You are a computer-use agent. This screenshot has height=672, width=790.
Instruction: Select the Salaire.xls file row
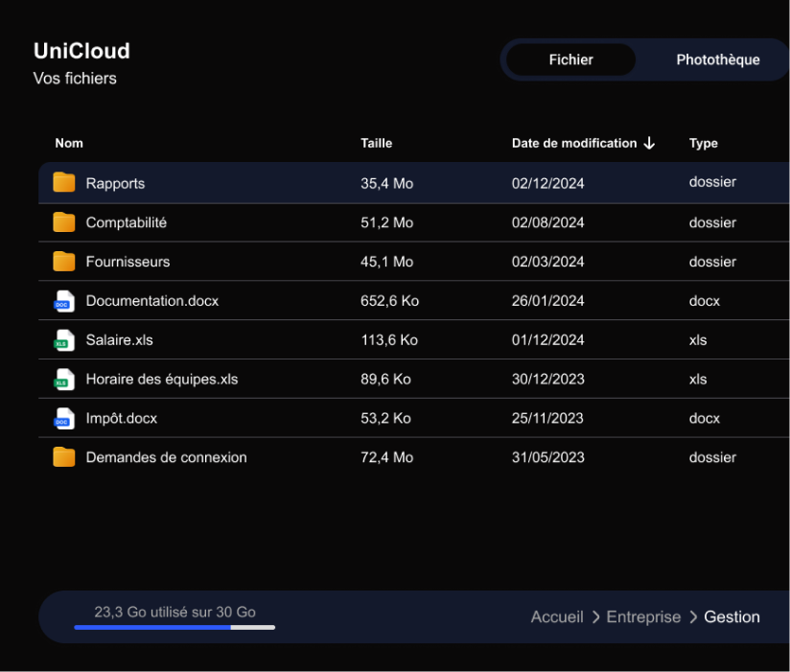pyautogui.click(x=288, y=339)
